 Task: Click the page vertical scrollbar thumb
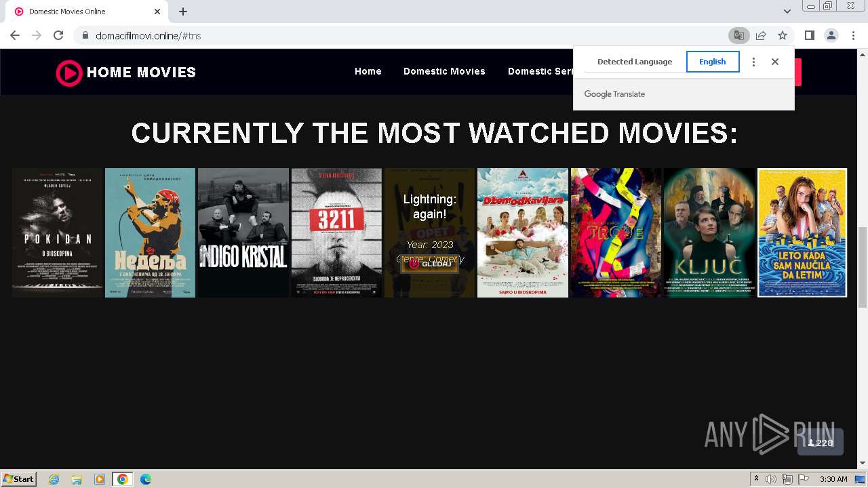863,268
